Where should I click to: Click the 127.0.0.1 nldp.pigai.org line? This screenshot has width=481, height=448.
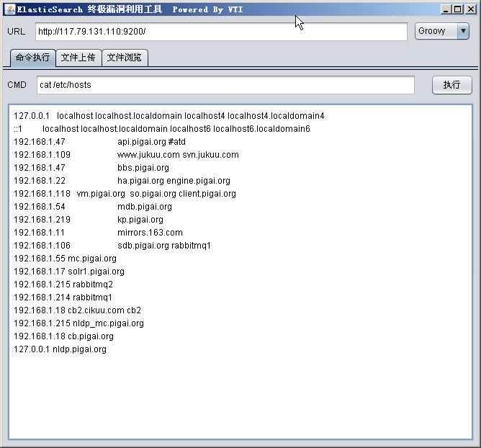coord(60,349)
